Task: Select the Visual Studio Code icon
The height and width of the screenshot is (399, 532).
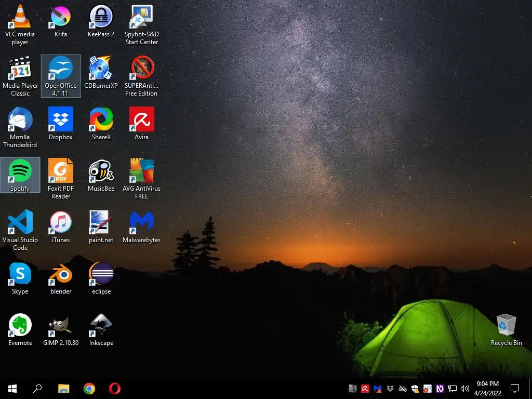Action: [20, 231]
